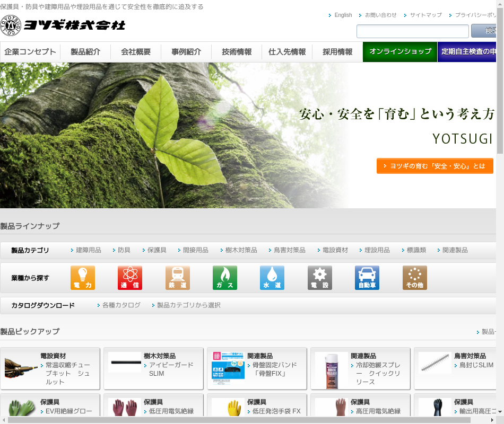The height and width of the screenshot is (424, 504).
Task: Open the 技術情報 navigation tab
Action: (237, 52)
